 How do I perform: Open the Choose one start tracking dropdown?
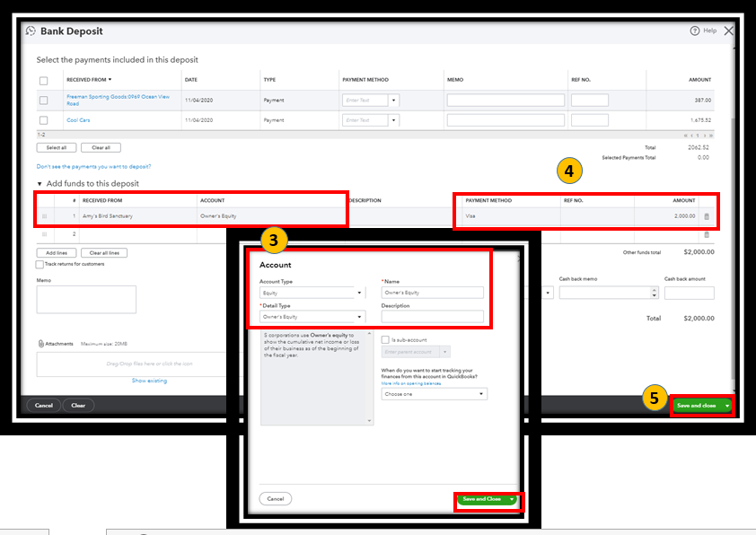(x=480, y=394)
